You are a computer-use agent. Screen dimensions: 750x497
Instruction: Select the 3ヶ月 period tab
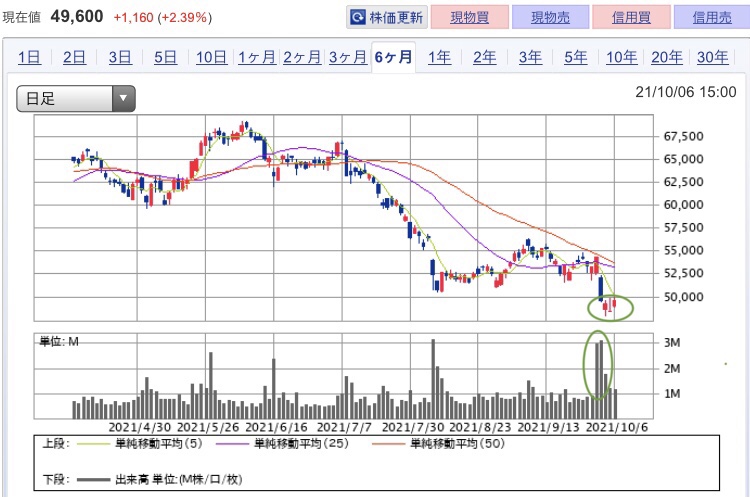click(x=348, y=57)
